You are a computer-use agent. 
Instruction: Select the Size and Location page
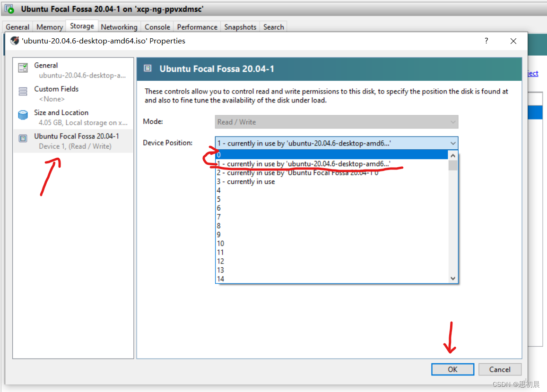click(x=73, y=118)
